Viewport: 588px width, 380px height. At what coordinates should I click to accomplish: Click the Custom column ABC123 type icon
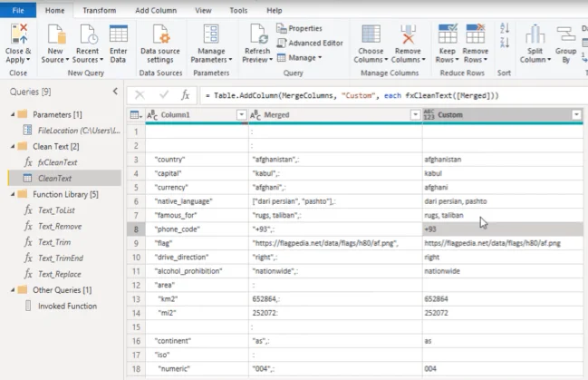429,115
